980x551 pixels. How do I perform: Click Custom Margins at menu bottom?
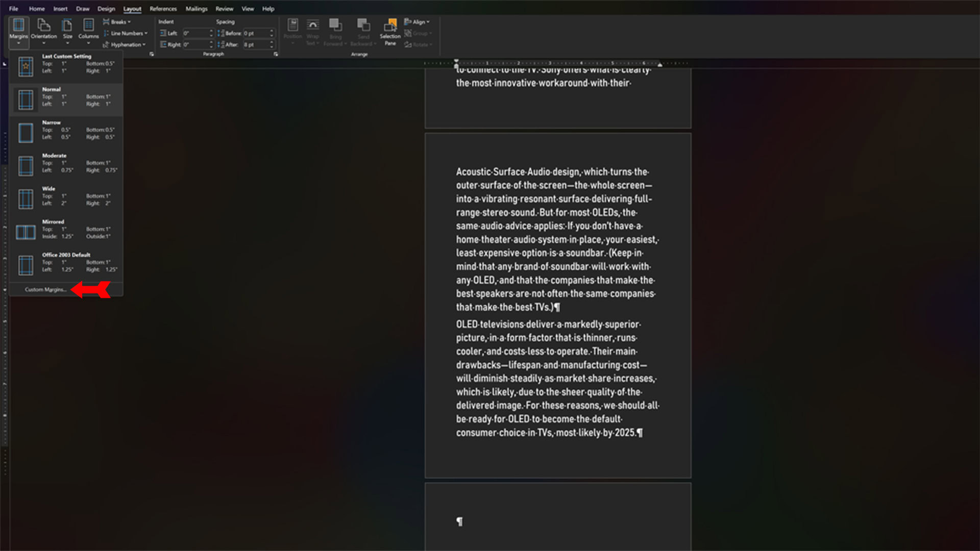46,290
